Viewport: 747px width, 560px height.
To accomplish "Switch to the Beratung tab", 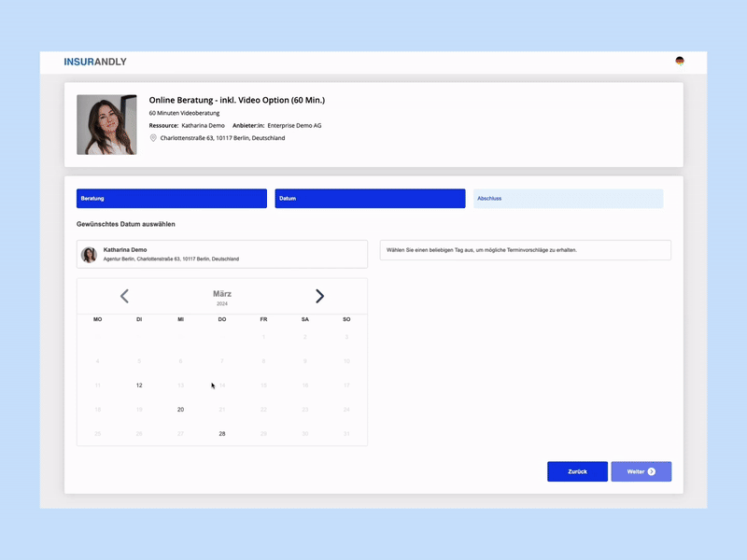I will pyautogui.click(x=171, y=198).
